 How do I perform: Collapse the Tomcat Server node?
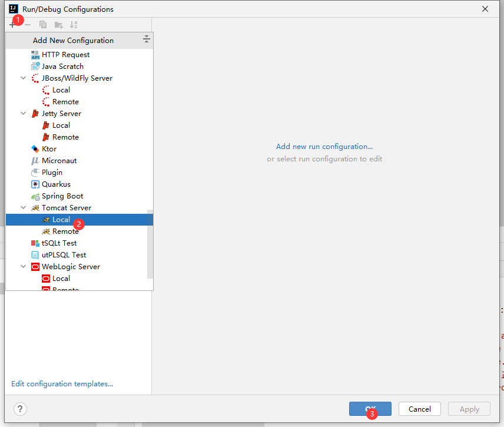click(x=23, y=208)
